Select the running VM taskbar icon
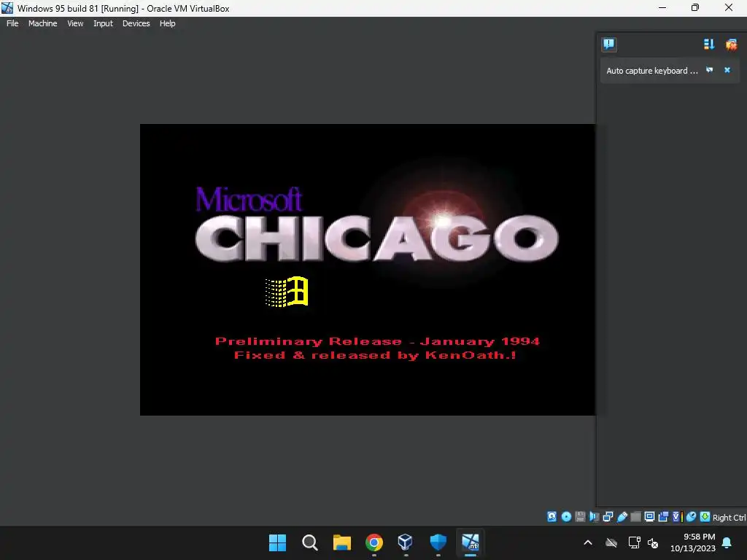The height and width of the screenshot is (560, 747). 471,542
